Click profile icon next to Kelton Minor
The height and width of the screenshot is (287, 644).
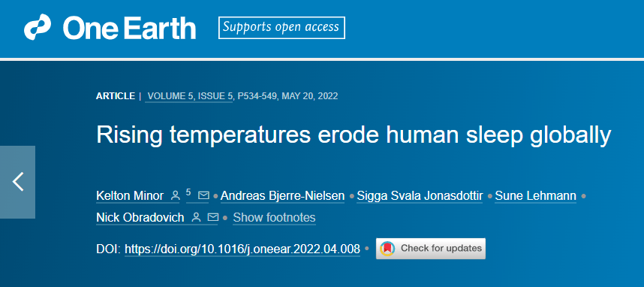(x=175, y=196)
